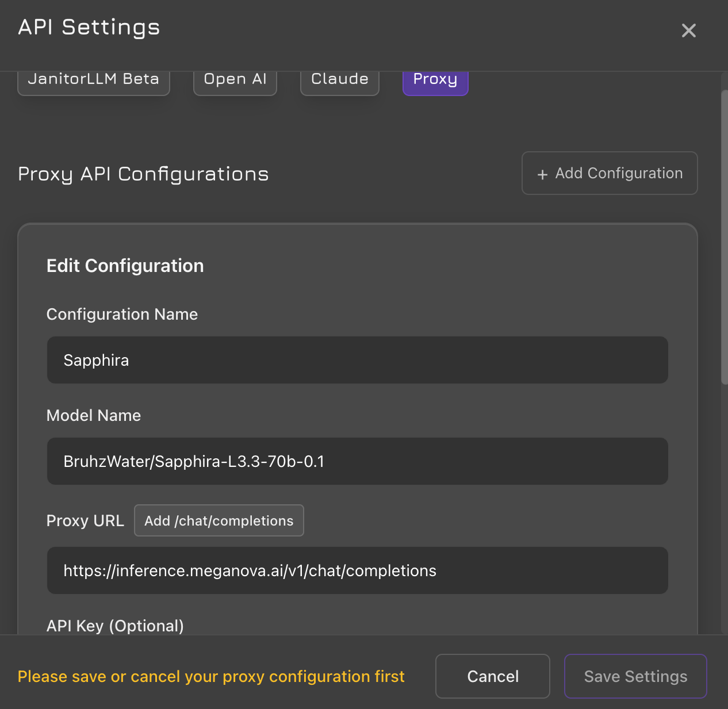
Task: Click the Configuration Name field showing Sapphira
Action: (x=357, y=360)
